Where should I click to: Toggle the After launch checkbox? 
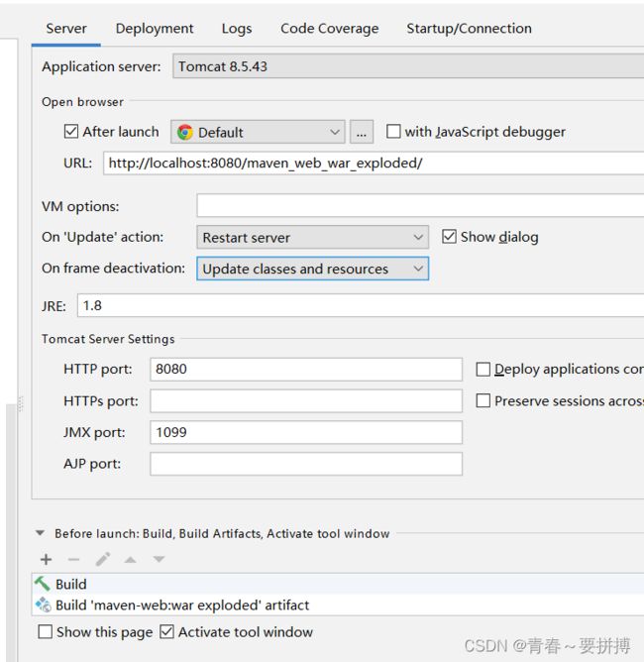[x=71, y=131]
